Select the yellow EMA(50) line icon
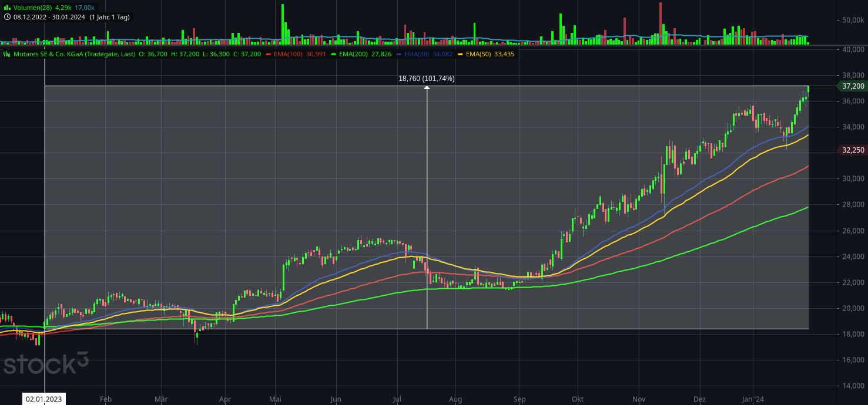The image size is (868, 405). click(x=461, y=53)
